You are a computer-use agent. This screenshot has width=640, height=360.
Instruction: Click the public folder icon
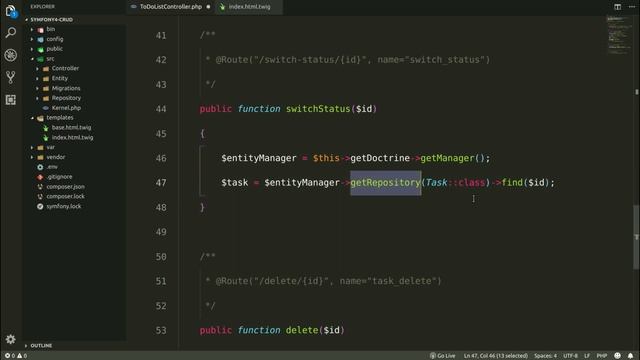coord(40,49)
